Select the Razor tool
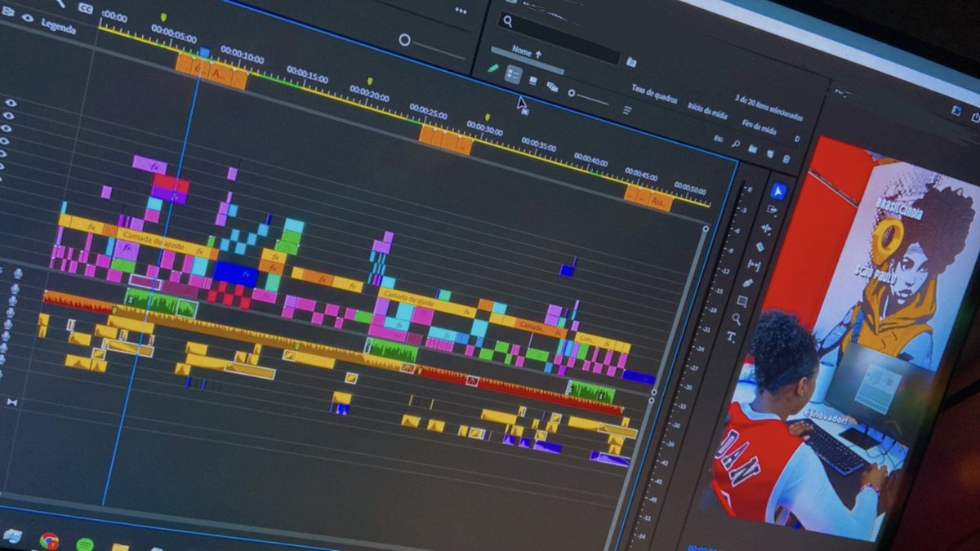Viewport: 980px width, 551px height. tap(760, 247)
